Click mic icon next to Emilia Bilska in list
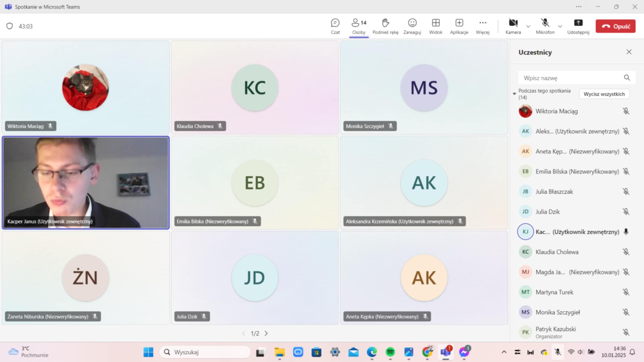This screenshot has width=644, height=362. pyautogui.click(x=626, y=172)
